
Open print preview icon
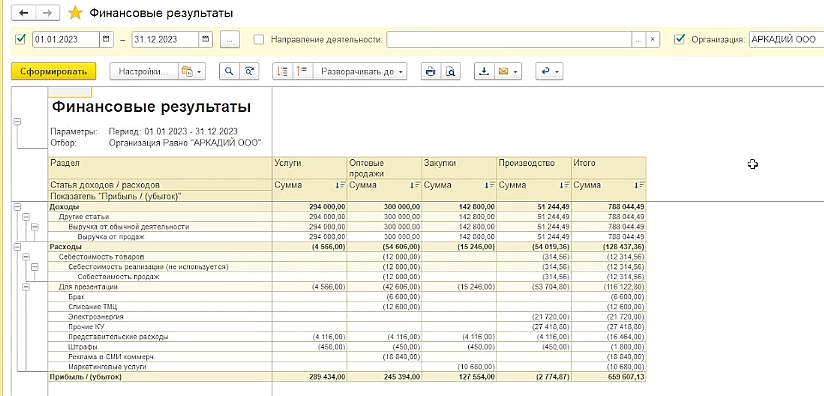(x=450, y=71)
